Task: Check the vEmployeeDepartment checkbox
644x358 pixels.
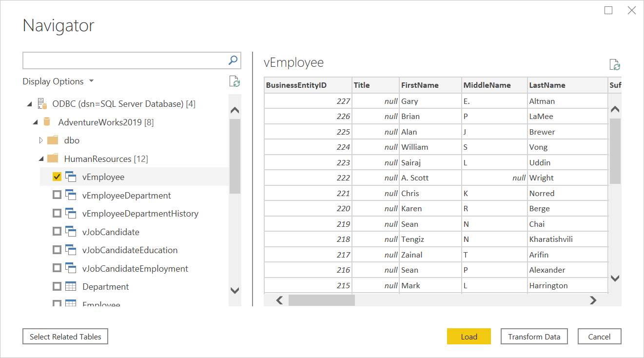Action: tap(57, 196)
